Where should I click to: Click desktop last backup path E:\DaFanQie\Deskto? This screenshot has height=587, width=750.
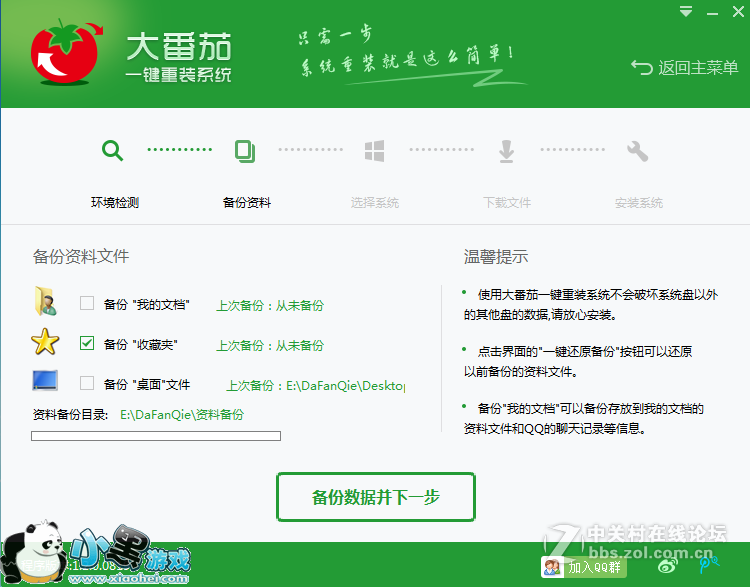pos(345,386)
